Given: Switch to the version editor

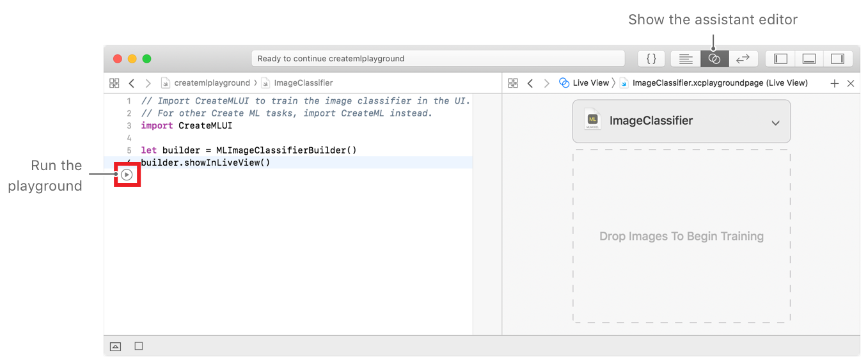Looking at the screenshot, I should (743, 59).
